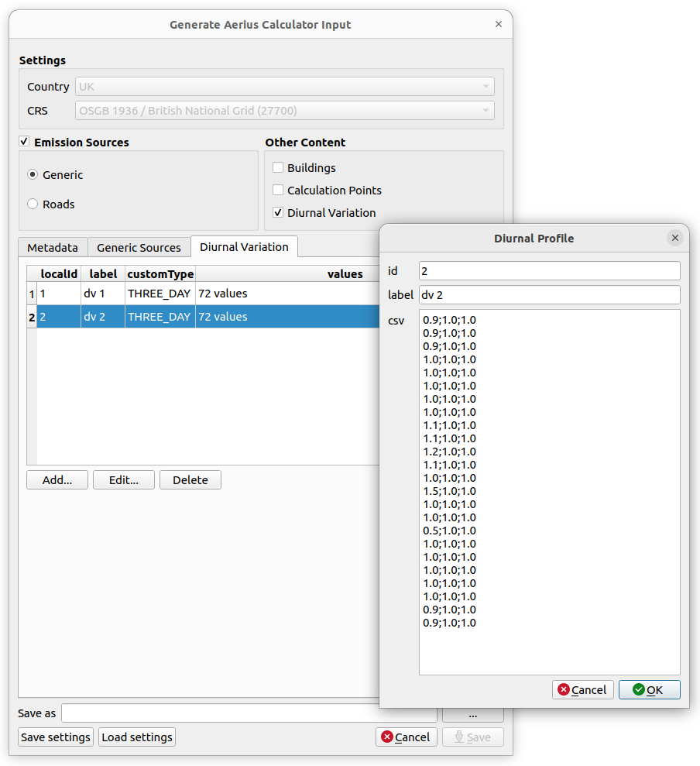700x766 pixels.
Task: Open the CRS dropdown
Action: [x=284, y=111]
